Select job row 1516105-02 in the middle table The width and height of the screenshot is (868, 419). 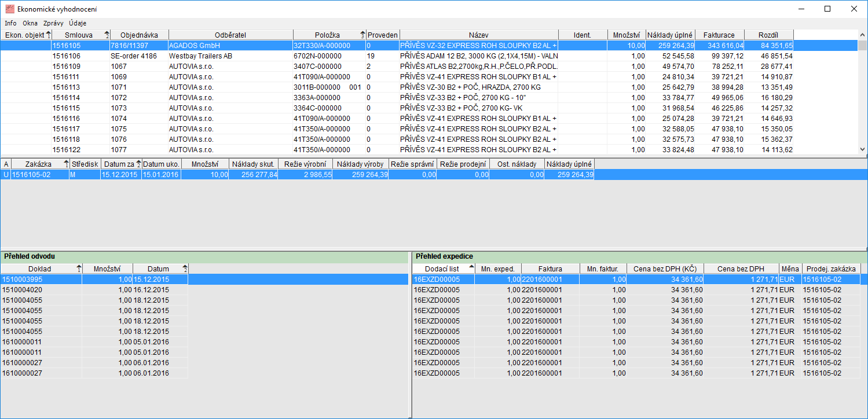coord(434,175)
